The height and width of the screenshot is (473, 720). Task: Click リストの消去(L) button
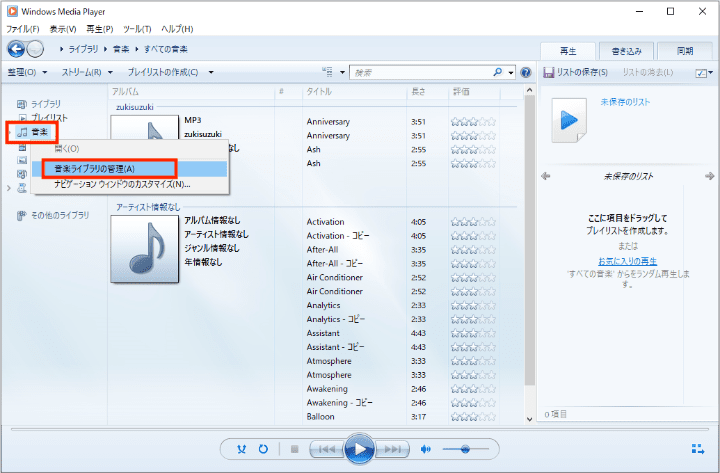pos(648,72)
